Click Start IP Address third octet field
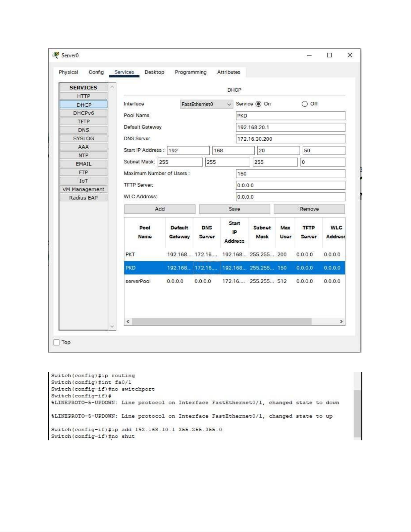Image resolution: width=411 pixels, height=532 pixels. click(x=278, y=150)
